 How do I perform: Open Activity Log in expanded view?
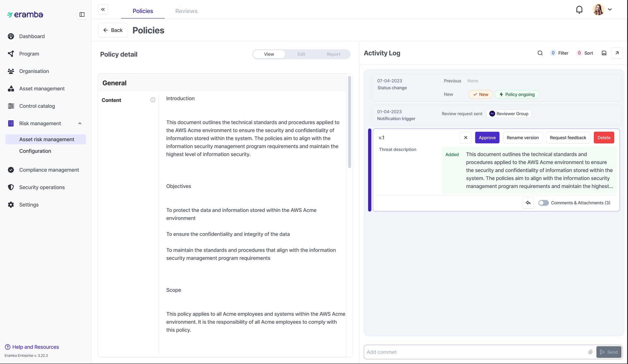point(617,53)
